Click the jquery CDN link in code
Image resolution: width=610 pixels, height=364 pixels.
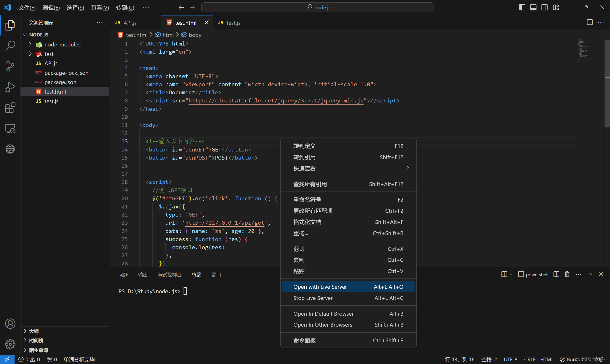[x=276, y=101]
